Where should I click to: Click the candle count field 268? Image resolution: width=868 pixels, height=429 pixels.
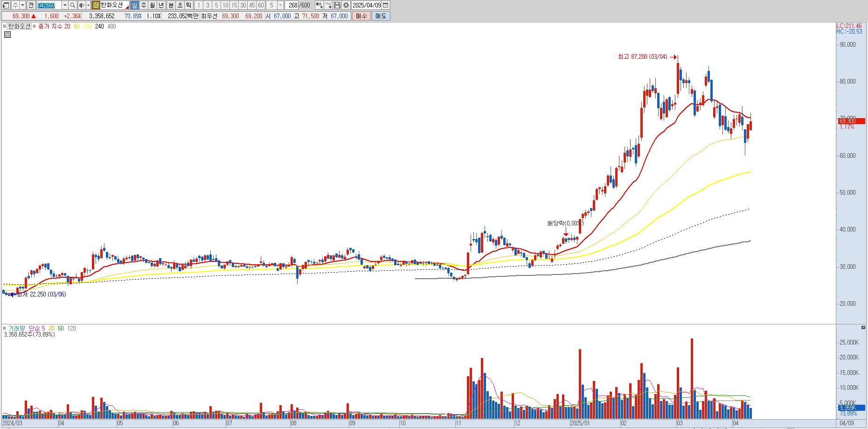[x=292, y=5]
